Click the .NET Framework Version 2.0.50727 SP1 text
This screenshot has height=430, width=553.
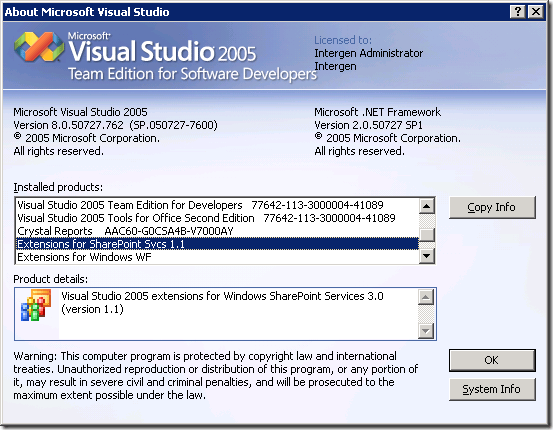[x=368, y=125]
